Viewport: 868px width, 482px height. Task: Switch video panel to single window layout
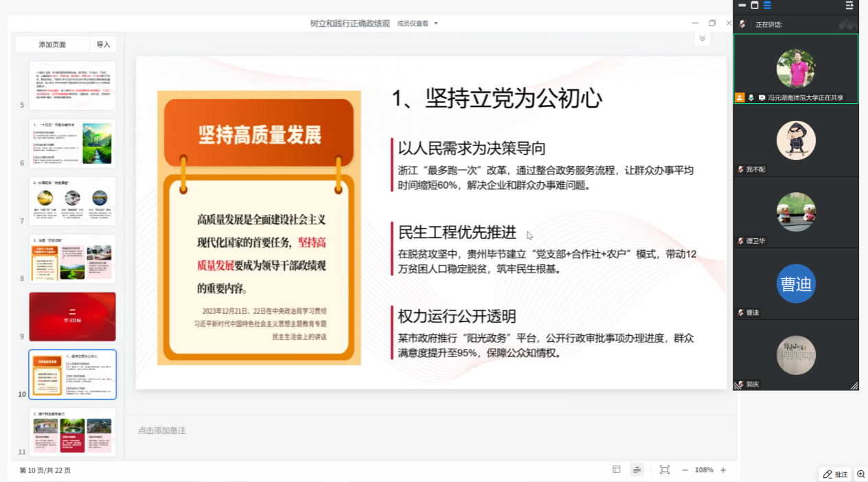(755, 5)
